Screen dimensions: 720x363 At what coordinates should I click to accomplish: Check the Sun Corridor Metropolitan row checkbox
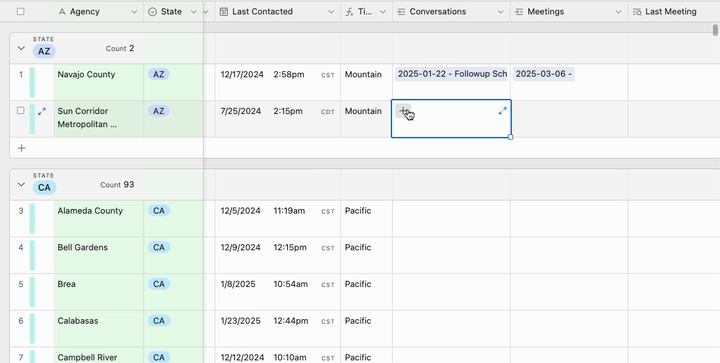21,111
